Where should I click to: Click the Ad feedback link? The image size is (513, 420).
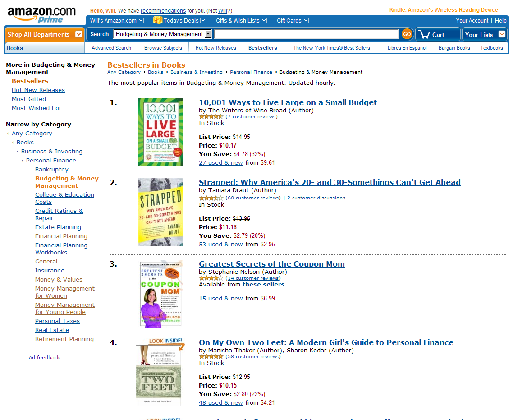tap(44, 358)
